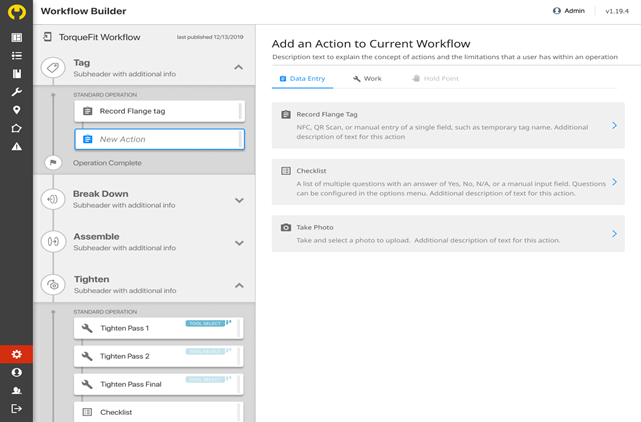Screen dimensions: 641x422
Task: Select the Tighten Pass Final step
Action: [x=159, y=384]
